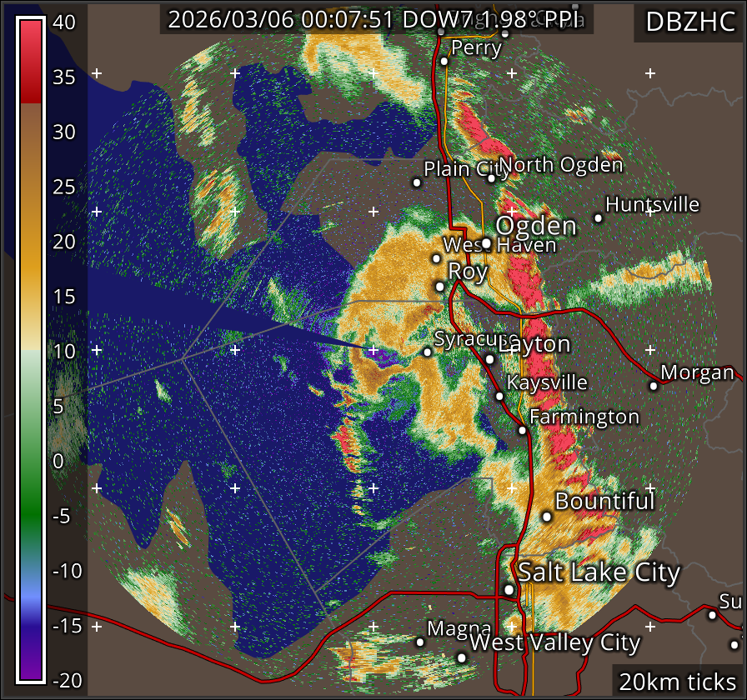Click the Morgan city marker dot
The image size is (747, 700).
(654, 385)
